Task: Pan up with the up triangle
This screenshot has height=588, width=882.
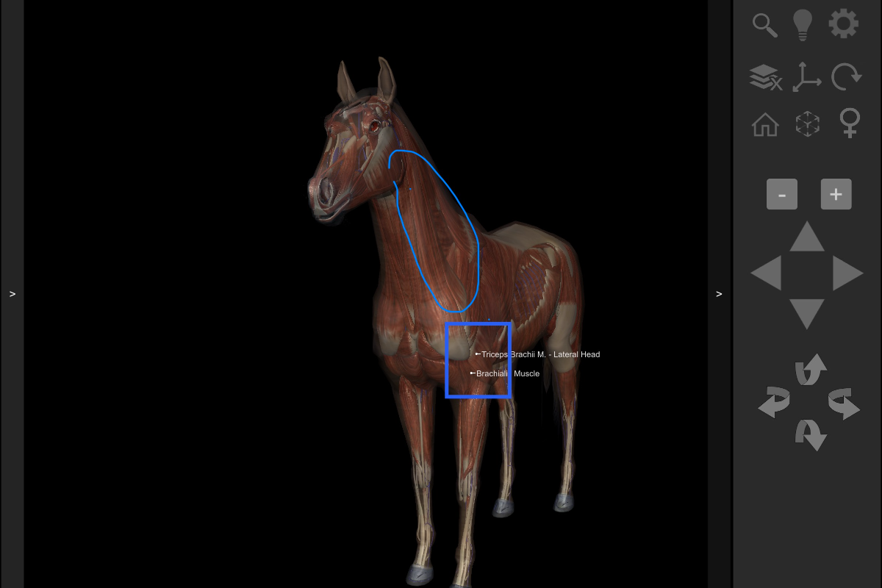Action: coord(807,236)
